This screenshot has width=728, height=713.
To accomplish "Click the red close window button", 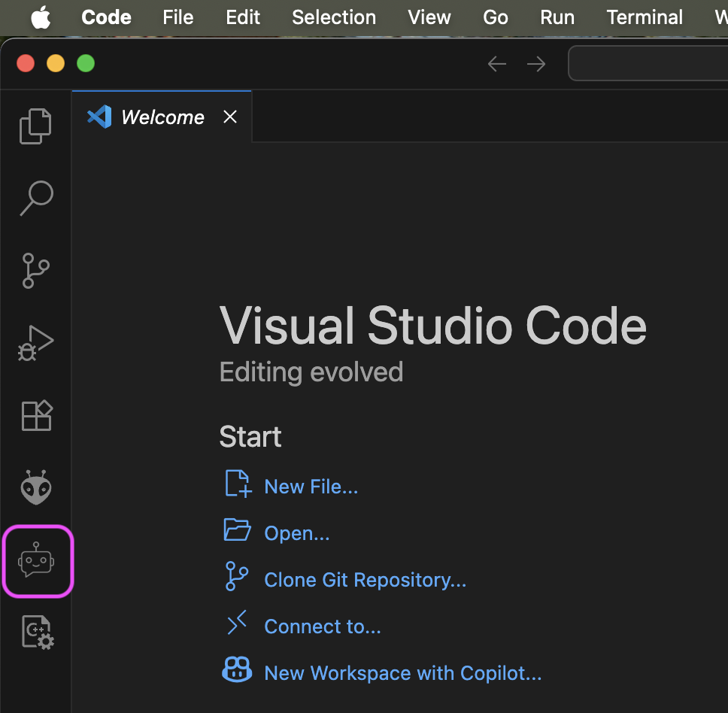I will coord(26,63).
